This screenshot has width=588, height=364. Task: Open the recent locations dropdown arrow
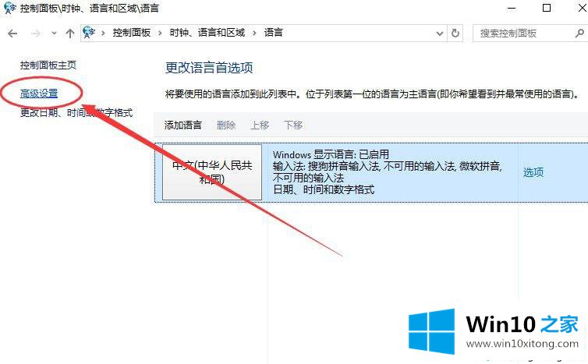54,34
